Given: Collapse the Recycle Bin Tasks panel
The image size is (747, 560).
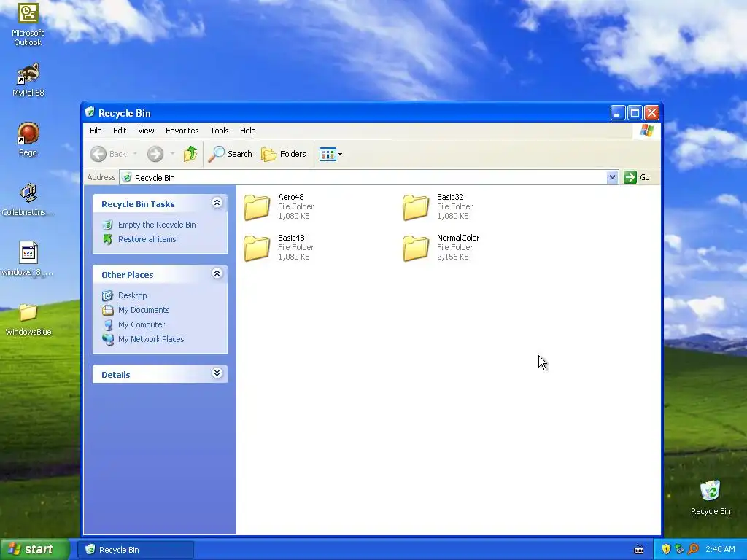Looking at the screenshot, I should tap(217, 203).
